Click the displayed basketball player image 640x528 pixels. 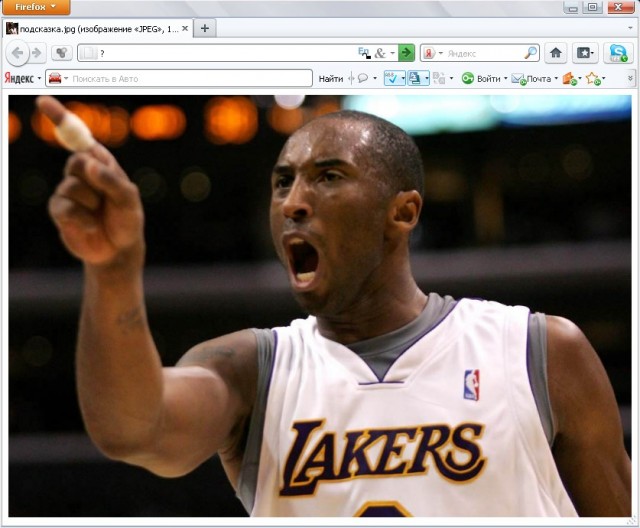point(320,306)
